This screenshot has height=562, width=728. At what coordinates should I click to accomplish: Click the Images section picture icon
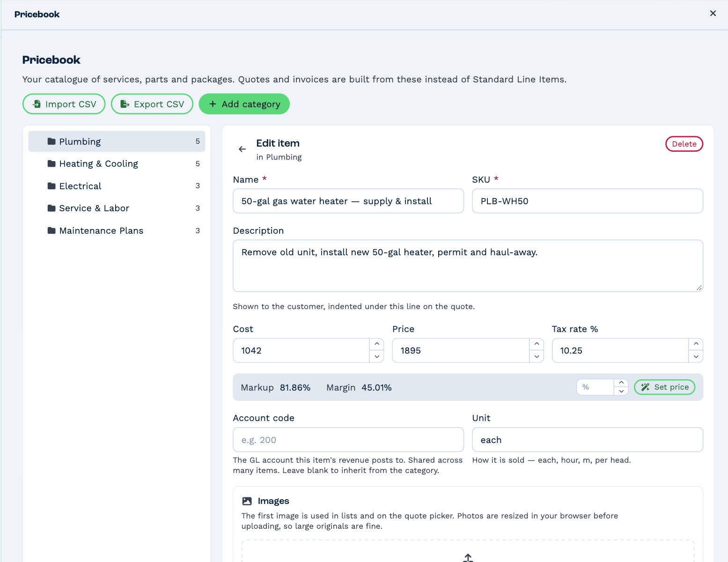click(247, 501)
